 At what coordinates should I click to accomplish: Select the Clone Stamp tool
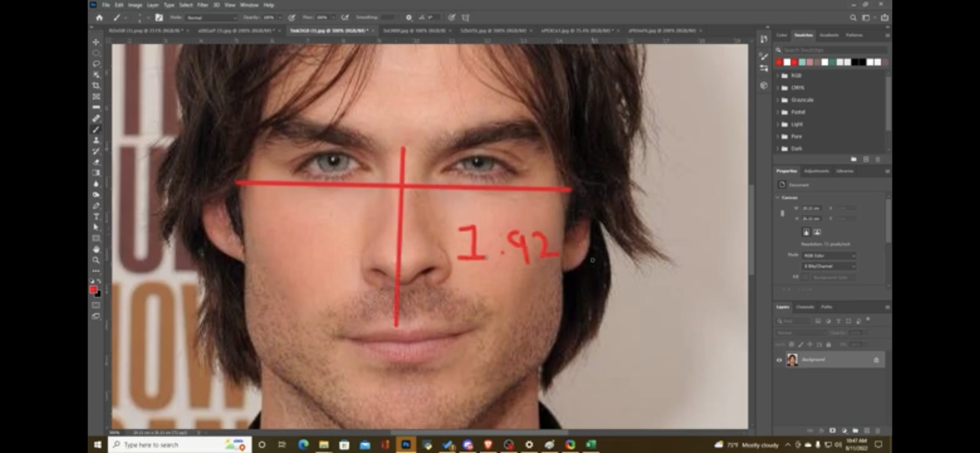tap(96, 140)
